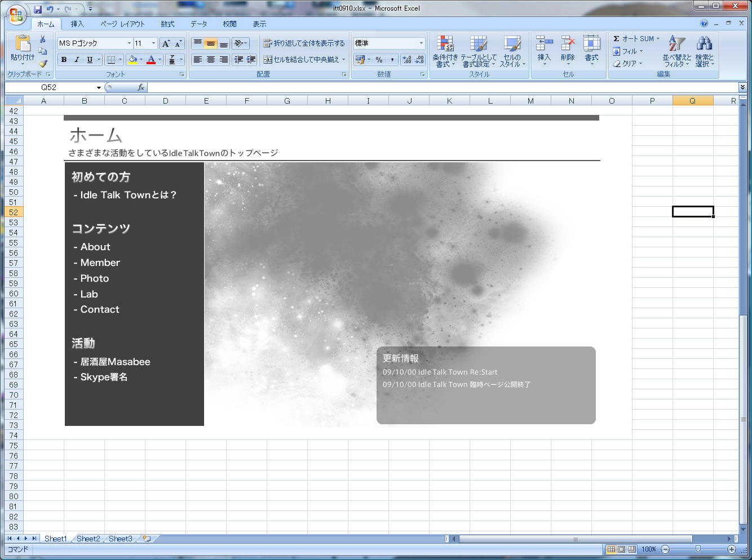The height and width of the screenshot is (560, 752).
Task: Switch to Page Layout view button
Action: 622,549
